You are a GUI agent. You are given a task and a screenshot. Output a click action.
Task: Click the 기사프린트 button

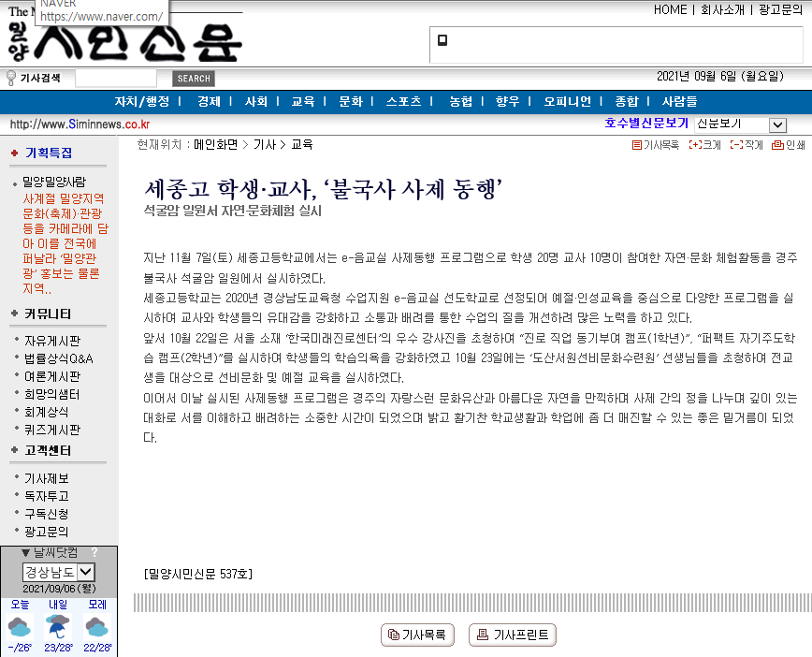[x=513, y=635]
